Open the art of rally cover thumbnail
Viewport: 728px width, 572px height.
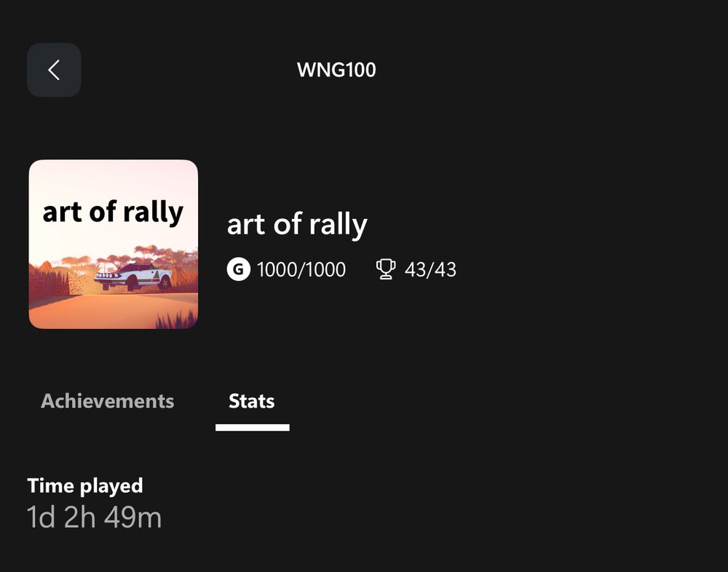point(113,244)
